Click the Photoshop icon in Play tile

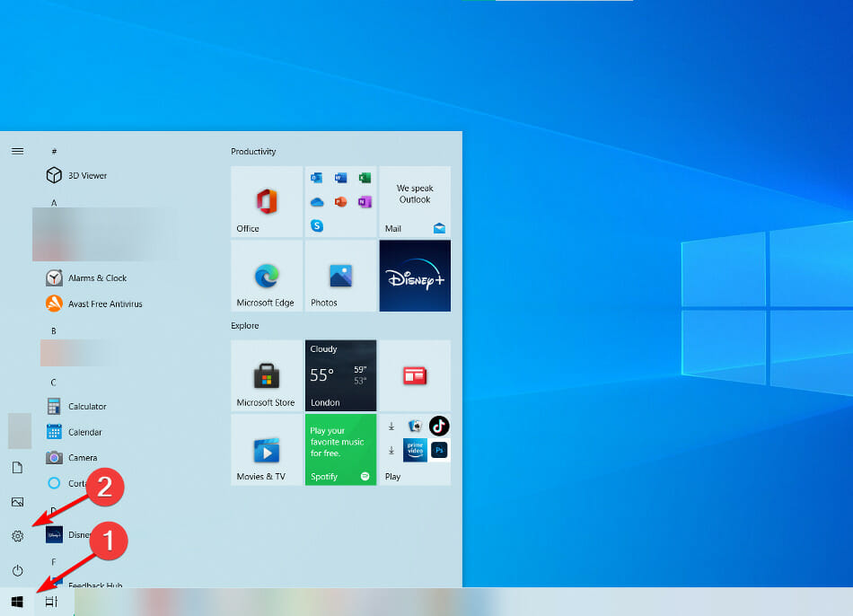pyautogui.click(x=439, y=450)
